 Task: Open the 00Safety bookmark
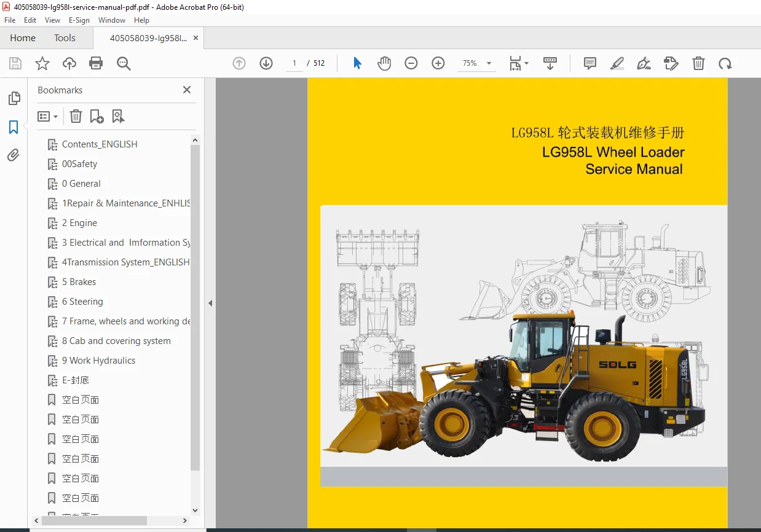tap(79, 164)
